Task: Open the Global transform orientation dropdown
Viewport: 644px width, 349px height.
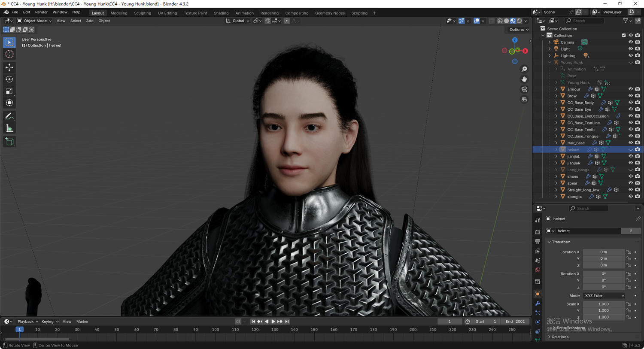Action: [x=238, y=21]
